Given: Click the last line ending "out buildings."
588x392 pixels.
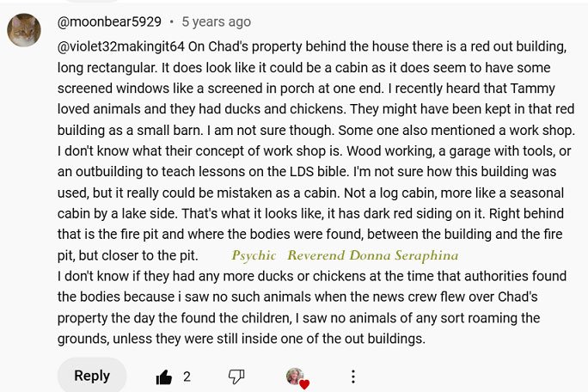Looking at the screenshot, I should pos(242,339).
